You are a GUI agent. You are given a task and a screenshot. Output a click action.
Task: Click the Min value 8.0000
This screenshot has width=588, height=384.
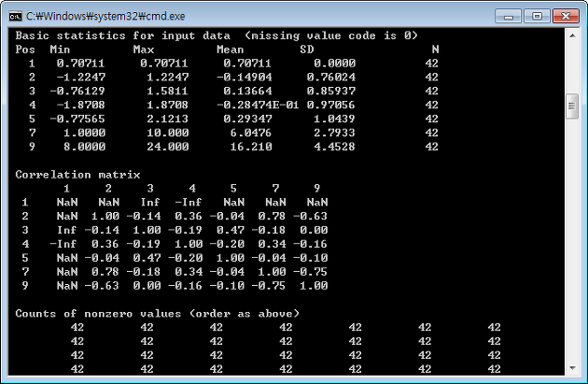84,147
